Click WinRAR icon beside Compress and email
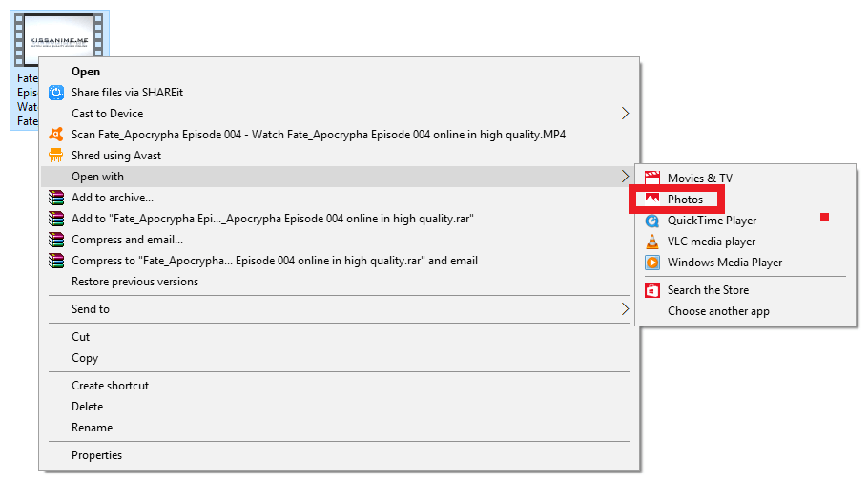Screen dimensions: 868x484 tap(56, 240)
